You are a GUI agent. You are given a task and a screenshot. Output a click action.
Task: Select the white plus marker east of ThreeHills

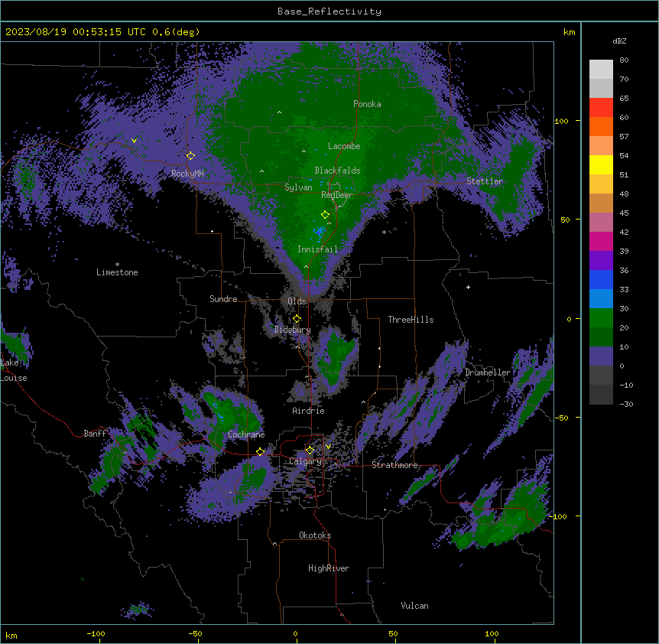[468, 287]
